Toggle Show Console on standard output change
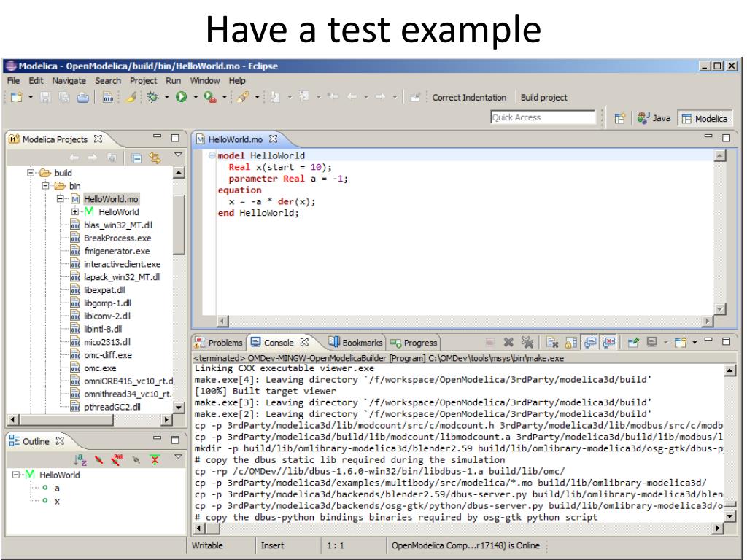This screenshot has height=560, width=747. point(591,342)
